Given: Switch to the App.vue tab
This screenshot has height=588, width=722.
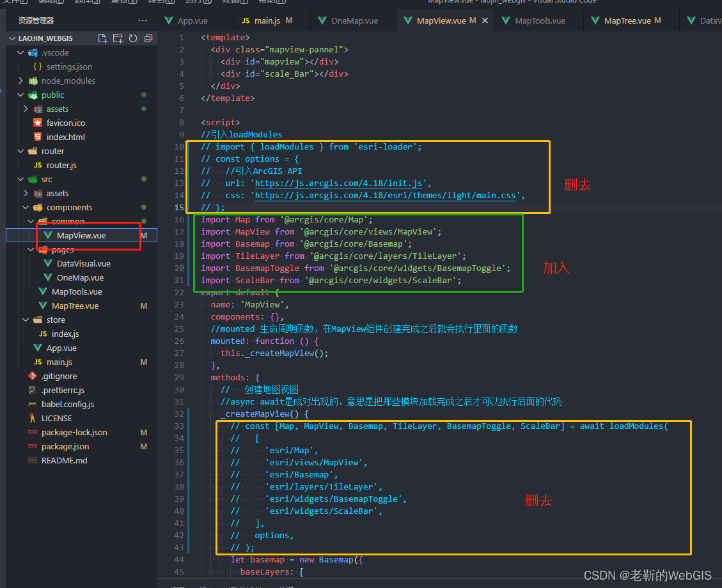Looking at the screenshot, I should pos(192,20).
